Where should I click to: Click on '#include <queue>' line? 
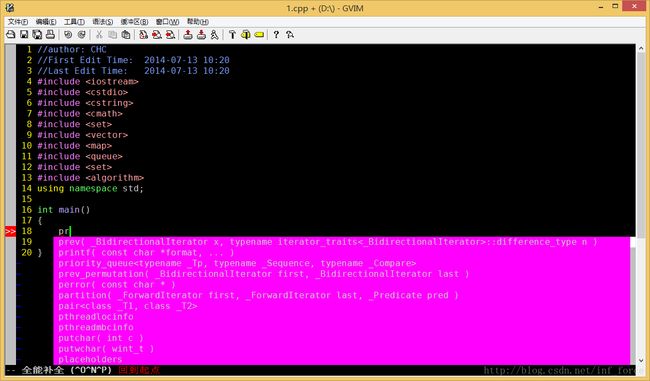tap(80, 157)
